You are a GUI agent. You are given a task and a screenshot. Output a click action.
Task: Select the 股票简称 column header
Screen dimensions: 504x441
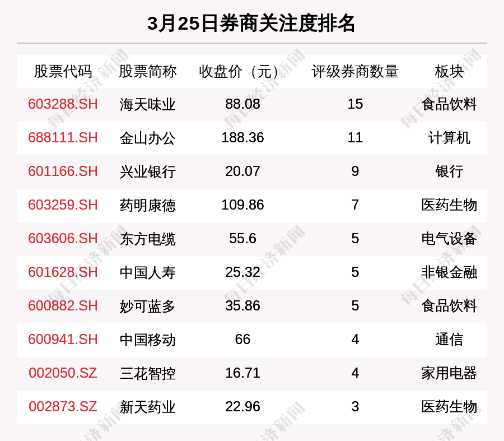click(147, 71)
